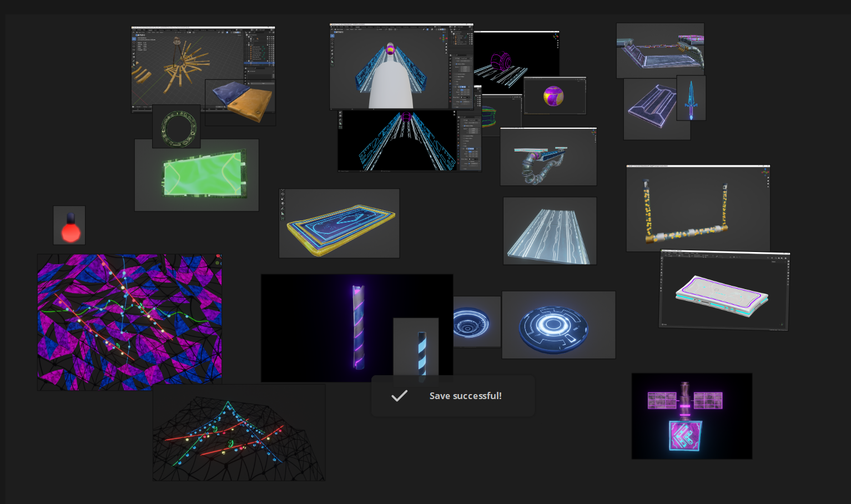
Task: Select the purple and yellow sphere image
Action: tap(555, 96)
